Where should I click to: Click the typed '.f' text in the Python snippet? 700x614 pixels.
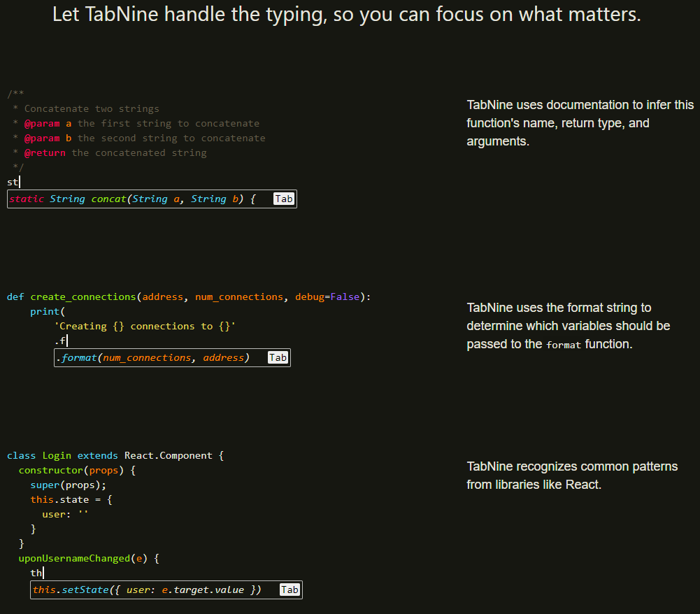(60, 341)
